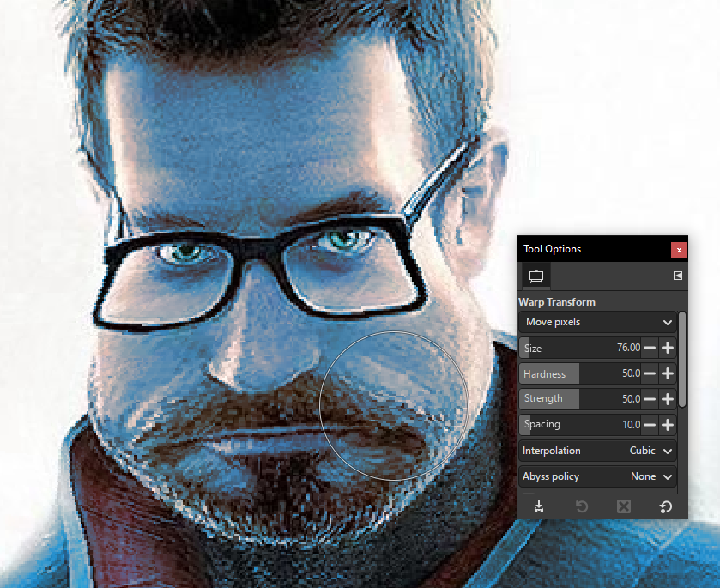Reset tool options to defaults

click(666, 506)
